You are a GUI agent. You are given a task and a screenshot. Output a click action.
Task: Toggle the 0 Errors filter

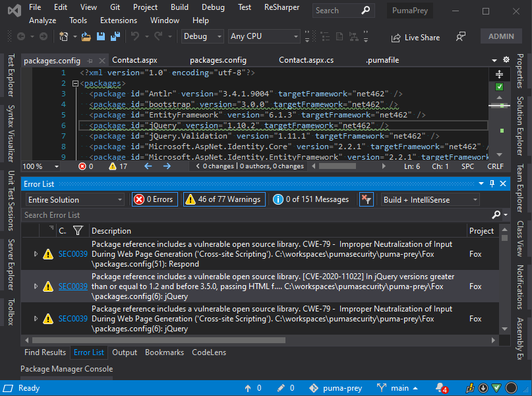coord(155,199)
